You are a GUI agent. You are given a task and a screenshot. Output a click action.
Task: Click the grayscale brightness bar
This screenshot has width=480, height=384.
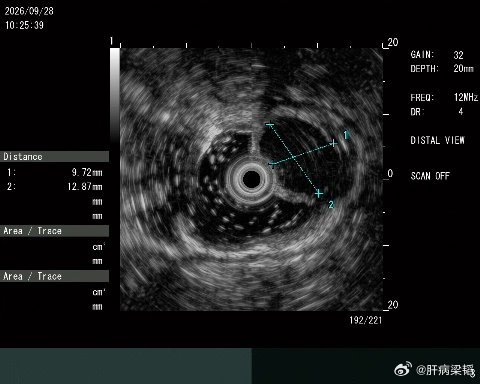(115, 96)
